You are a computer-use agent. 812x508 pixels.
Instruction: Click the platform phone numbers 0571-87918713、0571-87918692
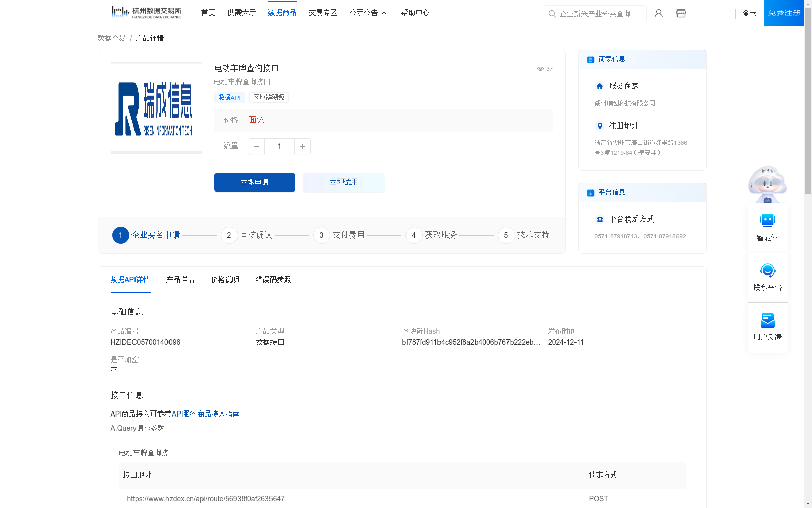click(640, 236)
